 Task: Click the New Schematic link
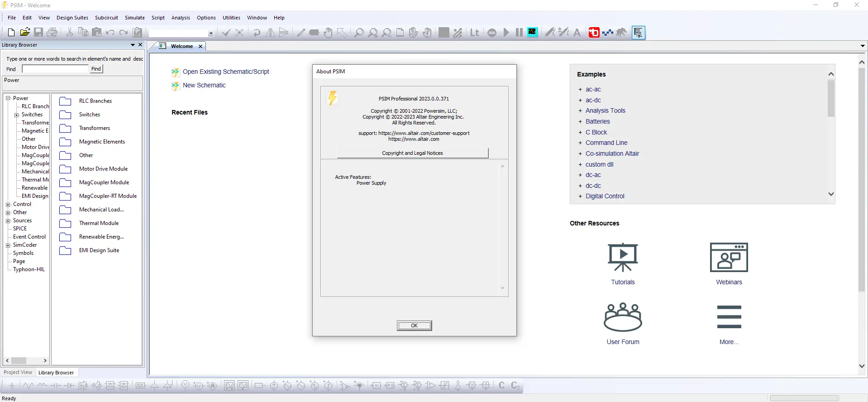point(204,85)
